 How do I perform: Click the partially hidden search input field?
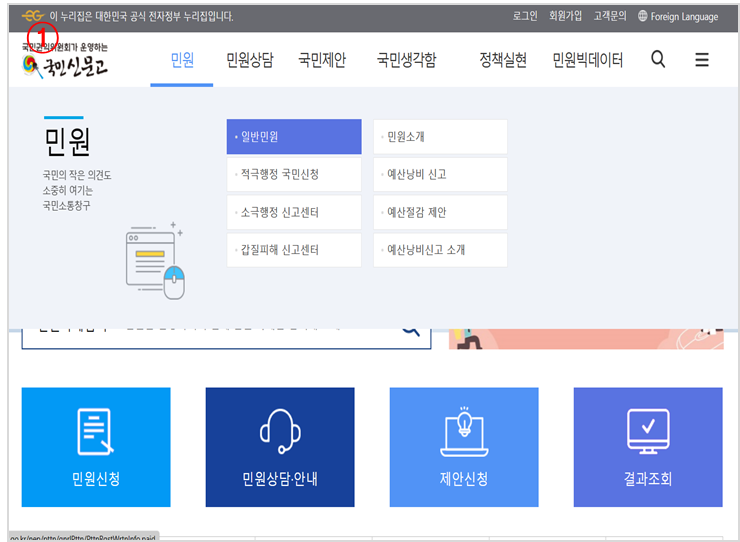tap(227, 339)
